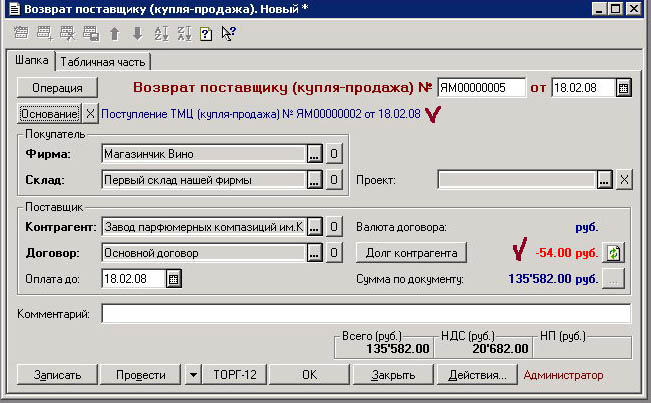Select the Шапка tab
The width and height of the screenshot is (651, 403).
click(31, 61)
